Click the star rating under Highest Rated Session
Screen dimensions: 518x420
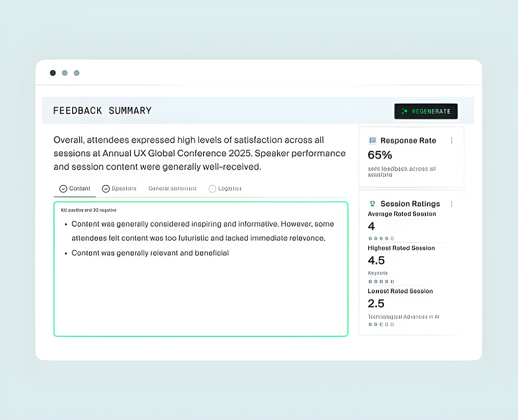[x=381, y=282]
